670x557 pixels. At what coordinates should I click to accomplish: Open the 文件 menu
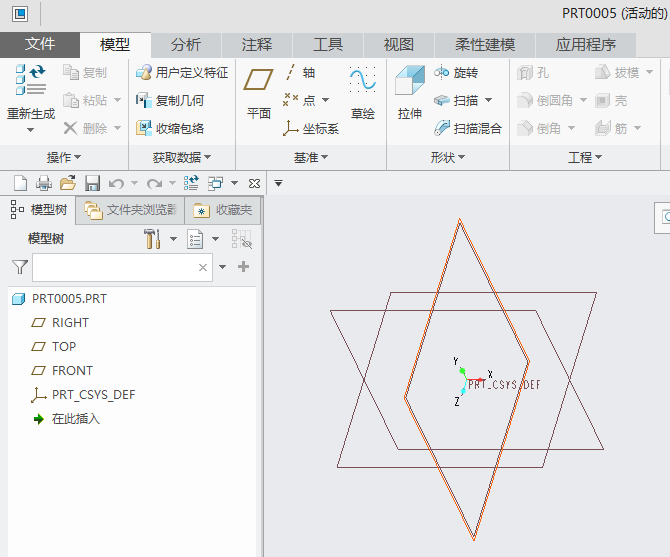40,45
